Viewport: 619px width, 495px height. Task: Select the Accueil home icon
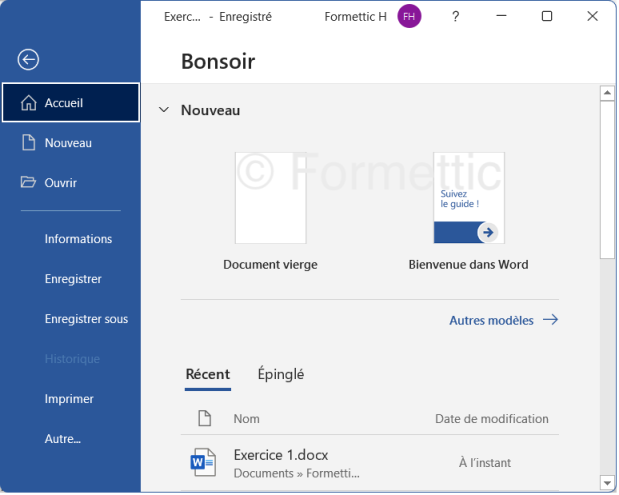[28, 103]
